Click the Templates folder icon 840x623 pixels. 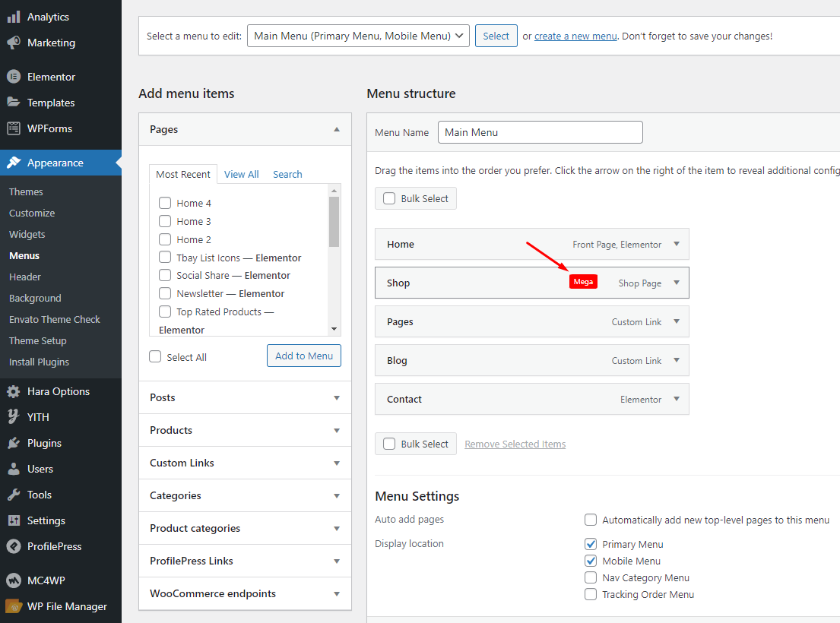tap(14, 103)
